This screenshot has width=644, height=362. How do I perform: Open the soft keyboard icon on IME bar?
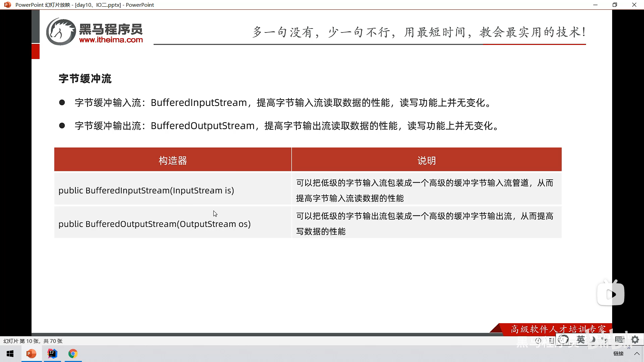coord(619,340)
